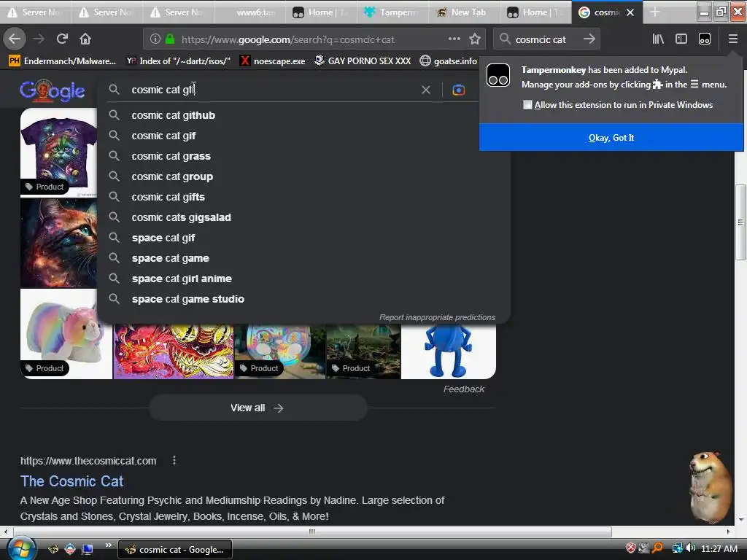Open cosmic cat - Google taskbar button
This screenshot has width=747, height=560.
(x=175, y=550)
